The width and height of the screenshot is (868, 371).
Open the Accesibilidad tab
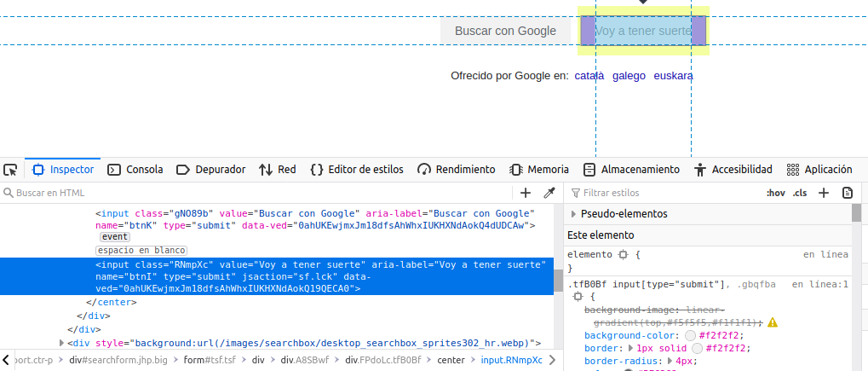coord(733,170)
